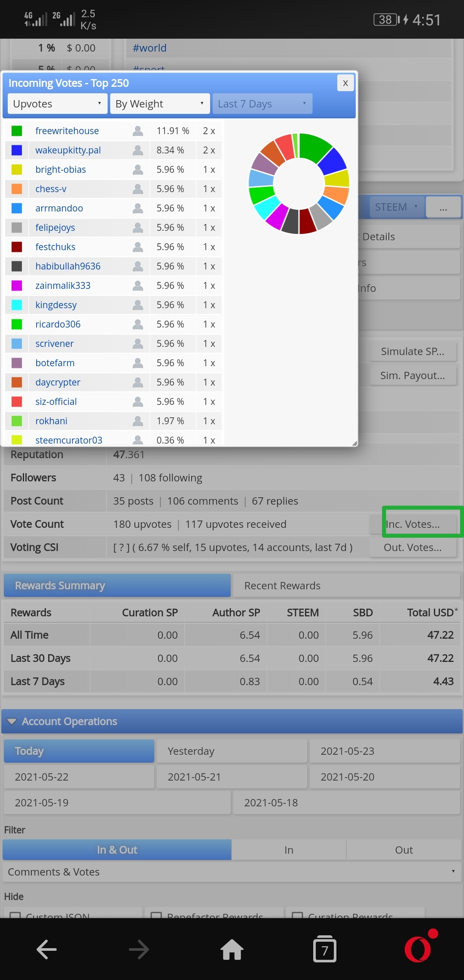Viewport: 464px width, 980px height.
Task: Select the 2021-05-21 date tab
Action: [x=232, y=777]
